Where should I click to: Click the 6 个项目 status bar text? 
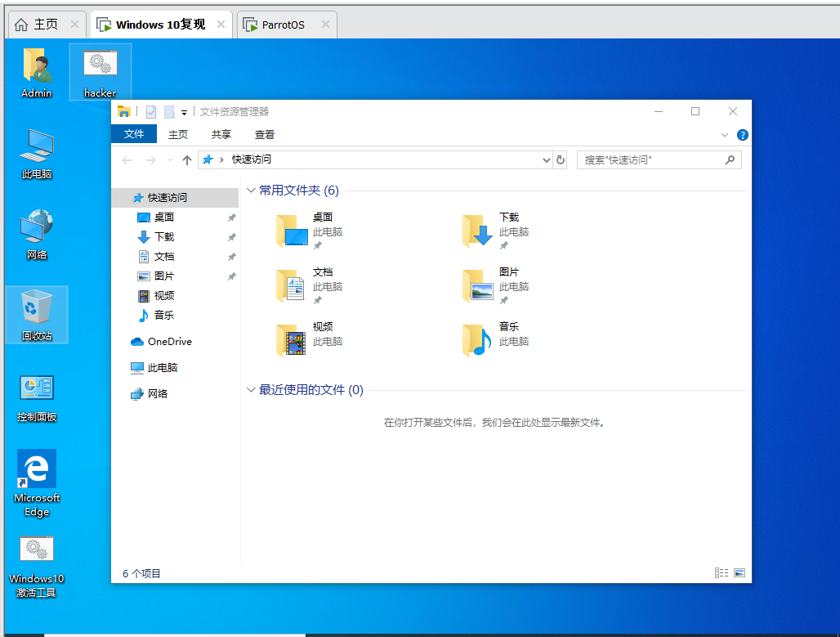coord(141,574)
